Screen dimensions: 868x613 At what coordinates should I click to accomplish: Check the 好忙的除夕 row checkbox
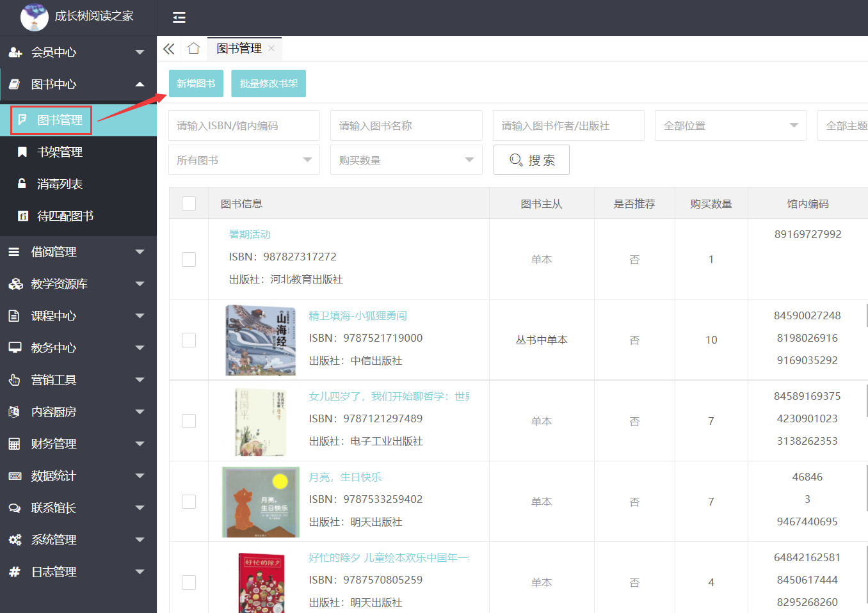pos(189,582)
